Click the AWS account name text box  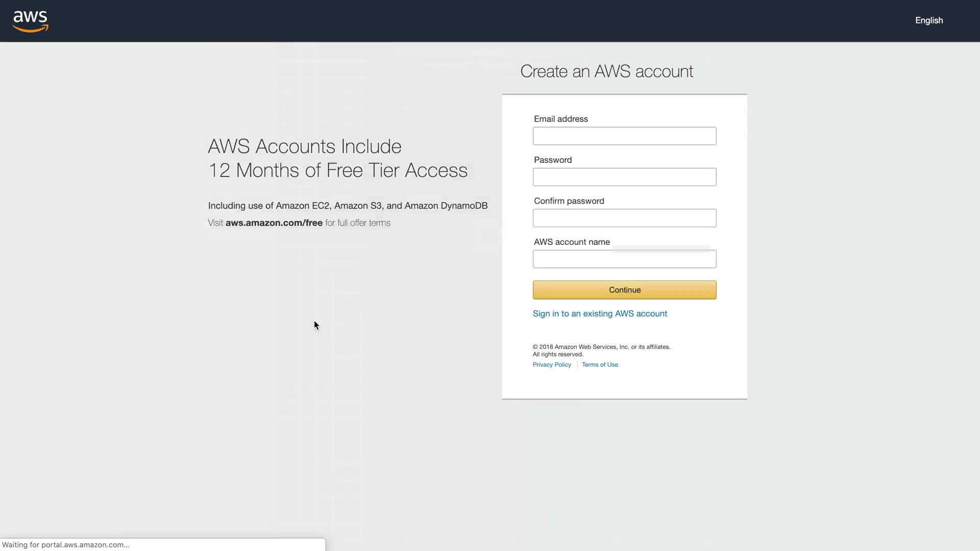tap(624, 259)
